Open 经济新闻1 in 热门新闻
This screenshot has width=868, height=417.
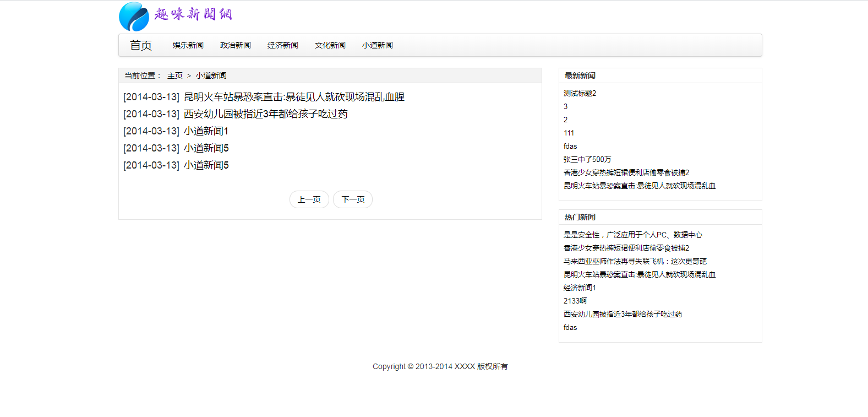point(580,288)
